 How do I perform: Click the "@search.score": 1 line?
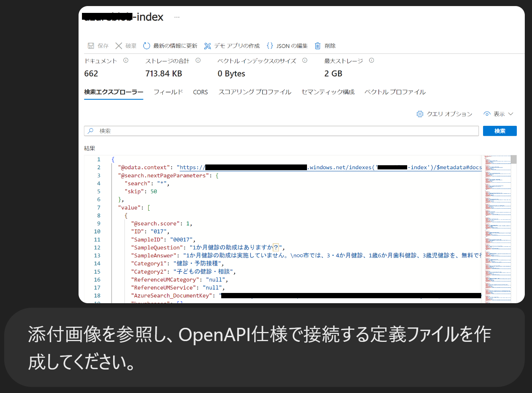162,224
